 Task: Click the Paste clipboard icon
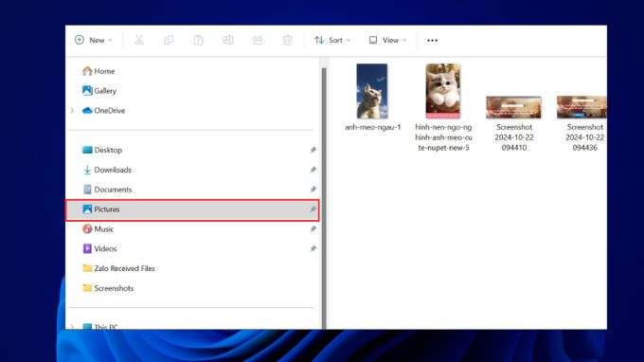[x=198, y=40]
